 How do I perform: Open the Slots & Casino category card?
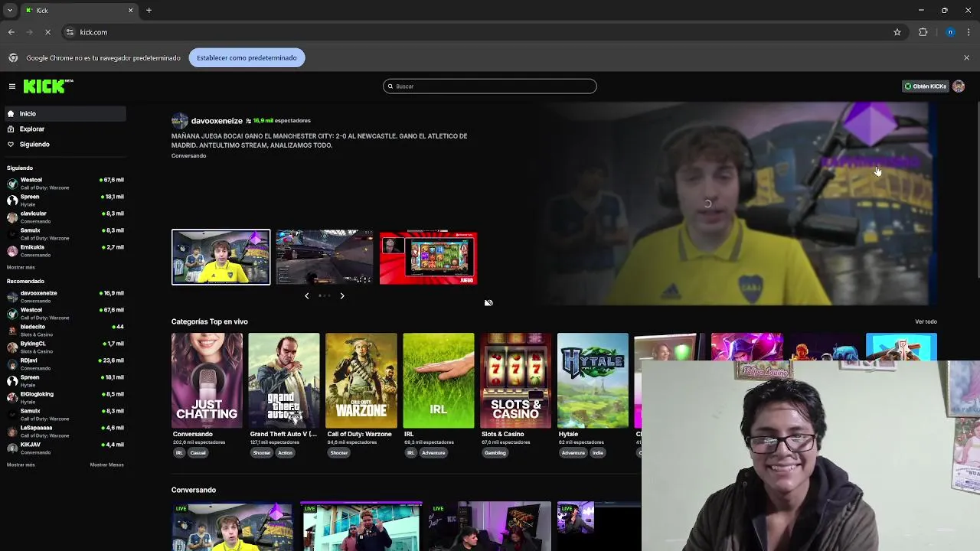coord(515,380)
